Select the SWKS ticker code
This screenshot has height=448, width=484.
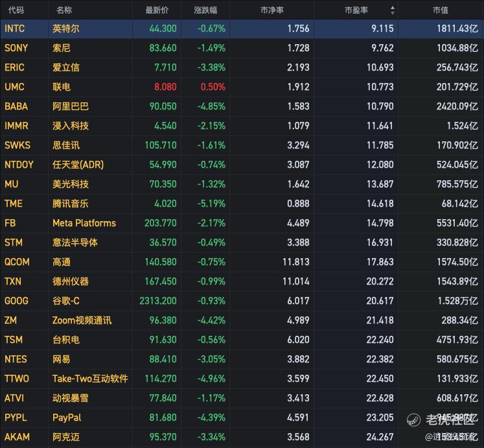click(x=17, y=145)
